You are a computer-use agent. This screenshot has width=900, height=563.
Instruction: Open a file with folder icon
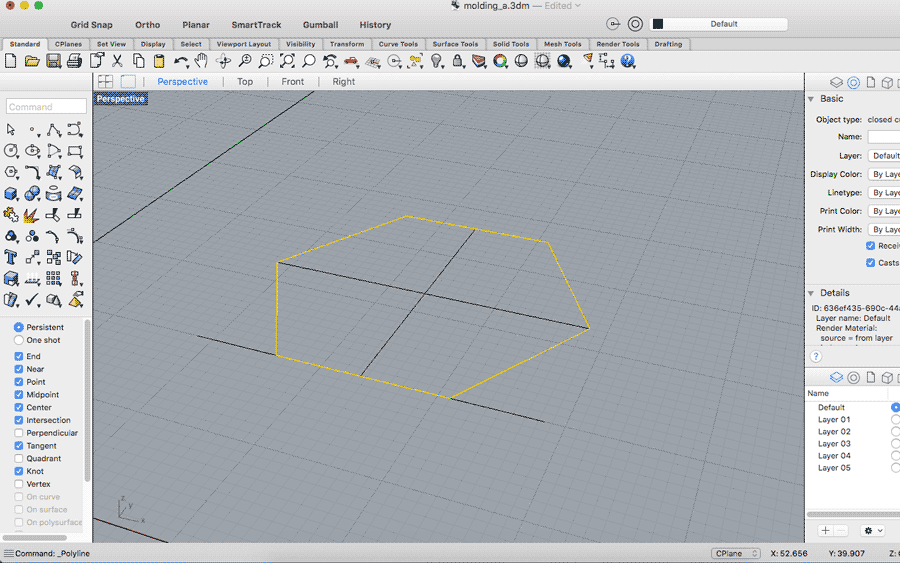coord(32,61)
